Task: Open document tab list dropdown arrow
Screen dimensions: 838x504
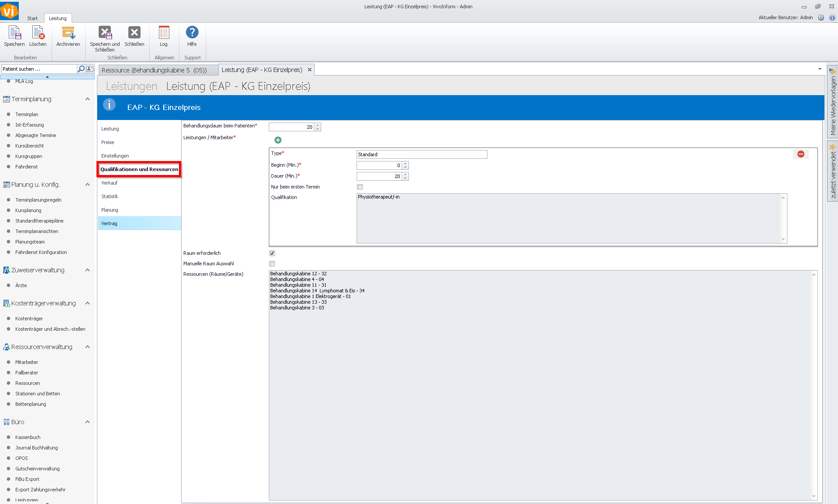Action: point(820,69)
